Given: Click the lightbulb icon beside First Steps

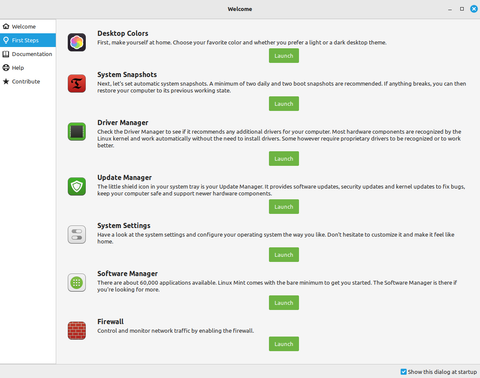Looking at the screenshot, I should pyautogui.click(x=6, y=40).
